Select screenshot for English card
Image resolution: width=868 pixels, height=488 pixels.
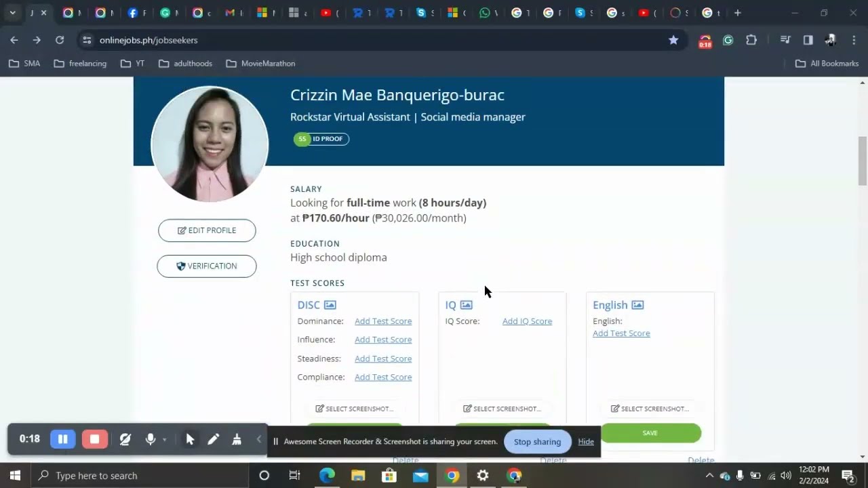pos(650,409)
